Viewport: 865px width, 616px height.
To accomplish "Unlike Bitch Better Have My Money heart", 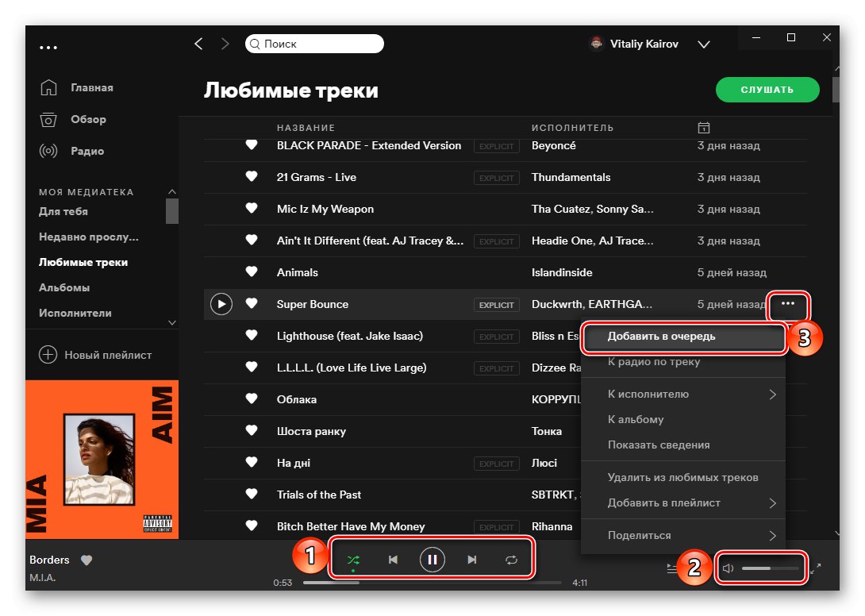I will point(252,526).
